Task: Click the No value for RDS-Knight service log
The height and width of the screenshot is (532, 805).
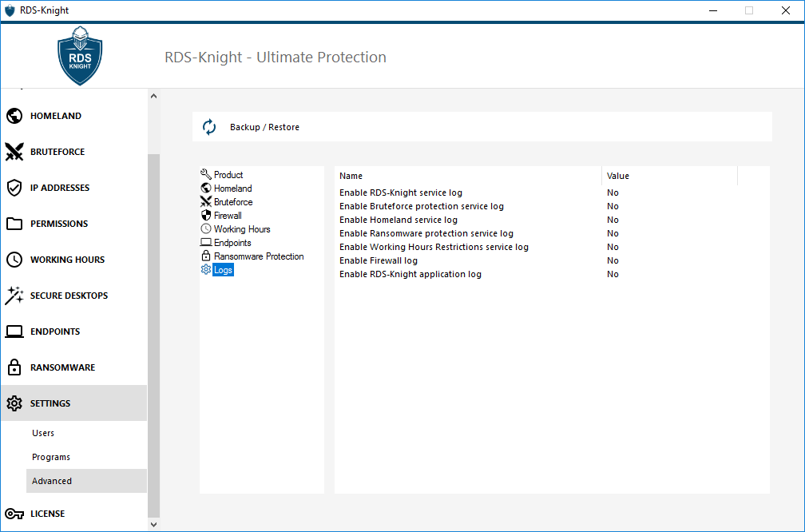Action: pos(613,193)
